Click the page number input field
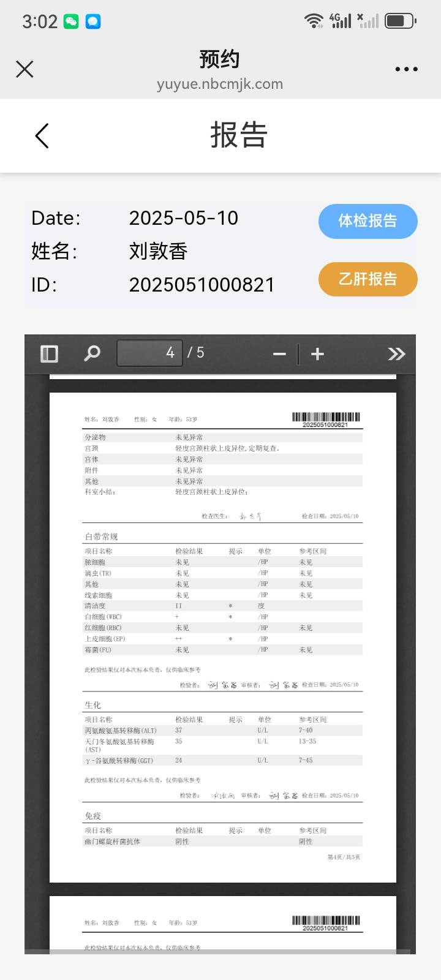 tap(149, 353)
